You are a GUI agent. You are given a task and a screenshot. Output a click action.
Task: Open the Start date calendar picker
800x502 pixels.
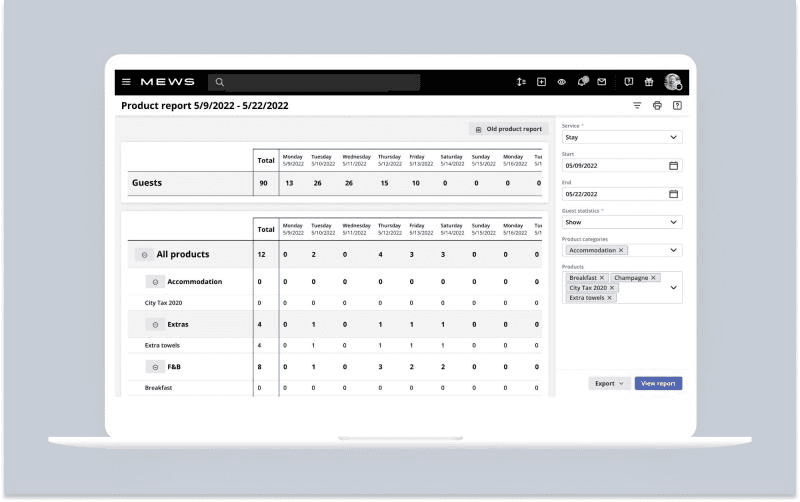[673, 165]
